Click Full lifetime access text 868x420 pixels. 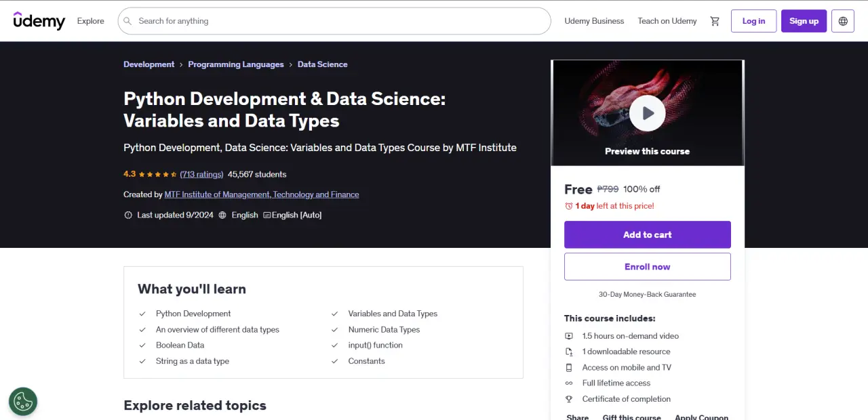(x=616, y=383)
